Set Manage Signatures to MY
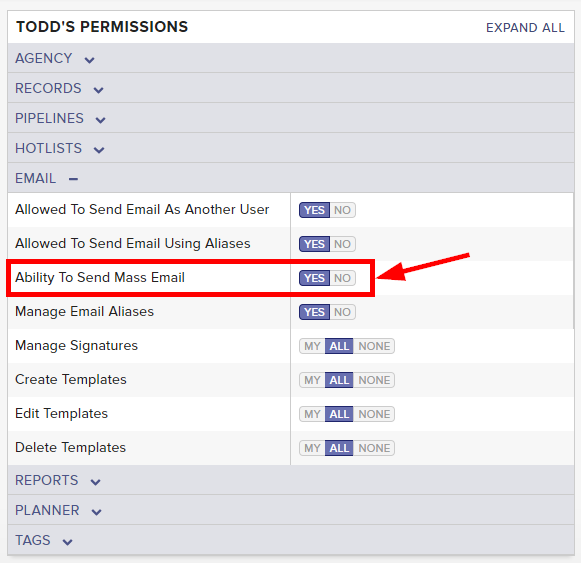This screenshot has width=581, height=563. (x=312, y=346)
